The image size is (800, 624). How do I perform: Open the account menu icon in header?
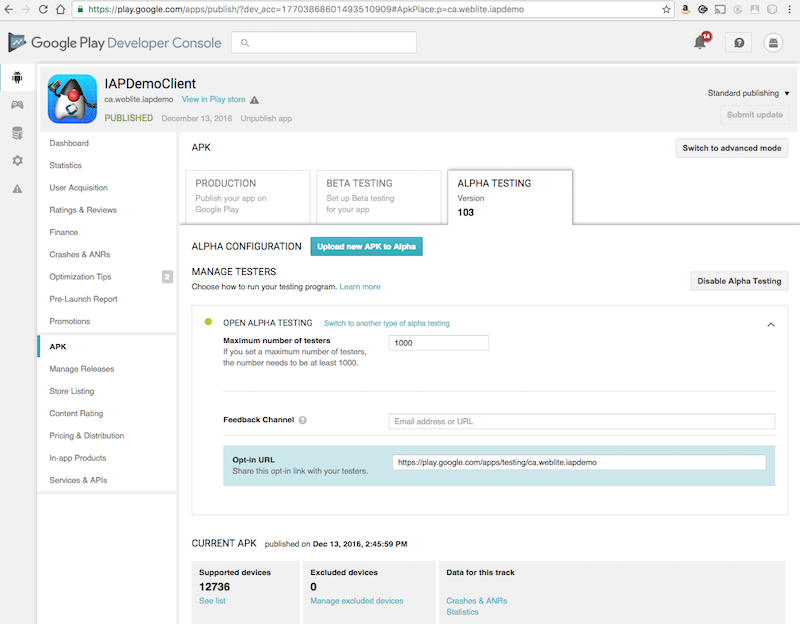[773, 42]
